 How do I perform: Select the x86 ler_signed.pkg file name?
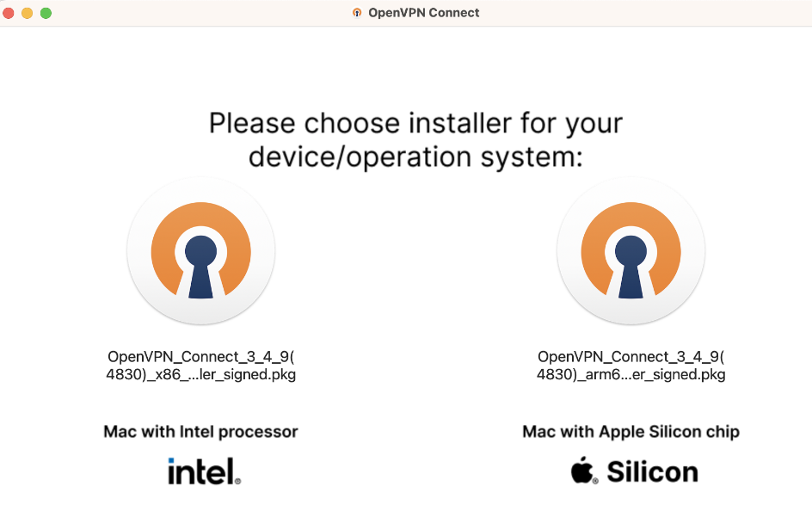201,366
